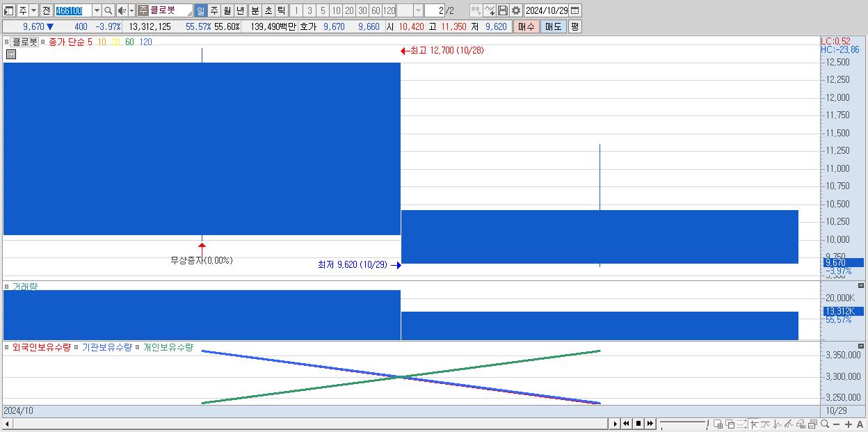Toggle the 120-day moving average
The image size is (868, 432).
(x=145, y=42)
